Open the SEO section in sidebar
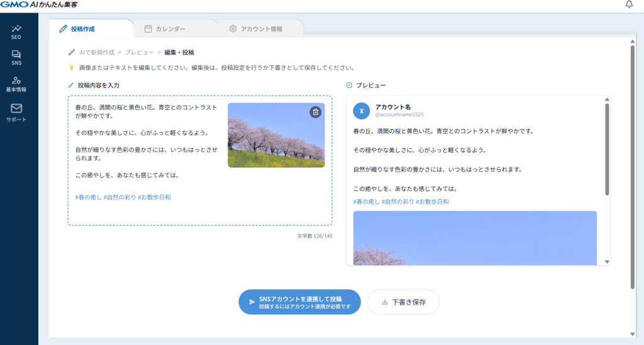This screenshot has width=644, height=345. [16, 31]
